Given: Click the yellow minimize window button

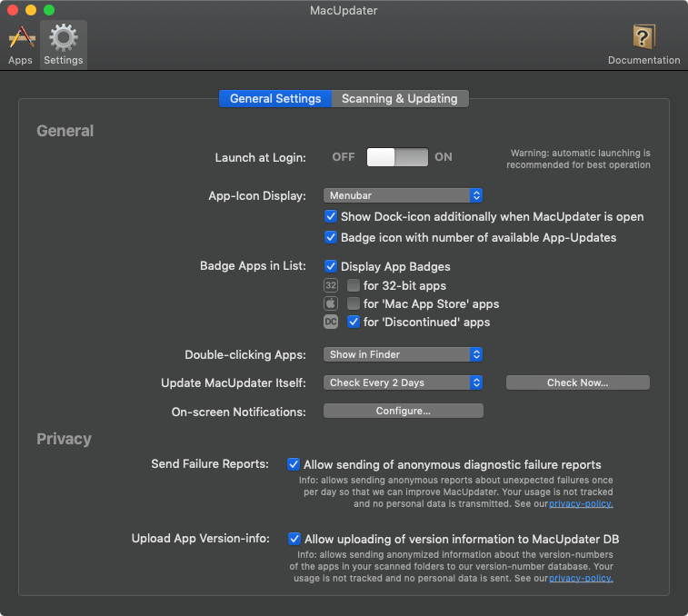Looking at the screenshot, I should [x=31, y=10].
